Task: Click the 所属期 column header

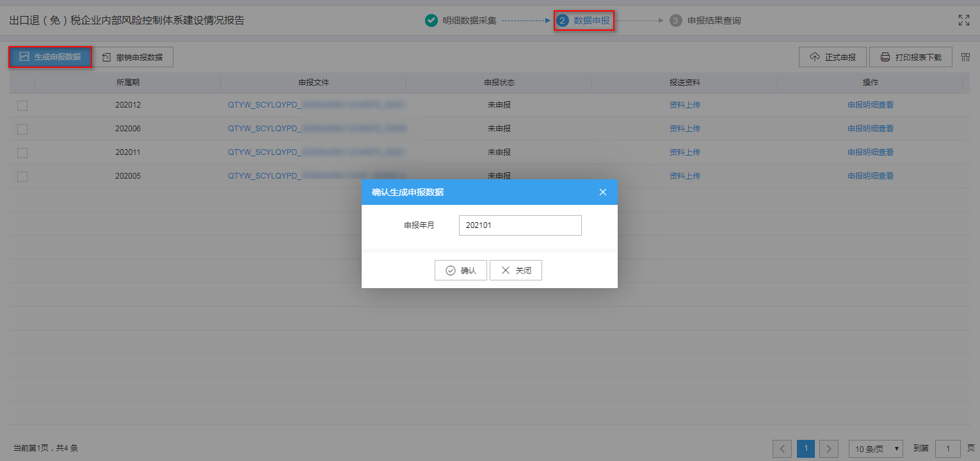Action: [x=128, y=83]
